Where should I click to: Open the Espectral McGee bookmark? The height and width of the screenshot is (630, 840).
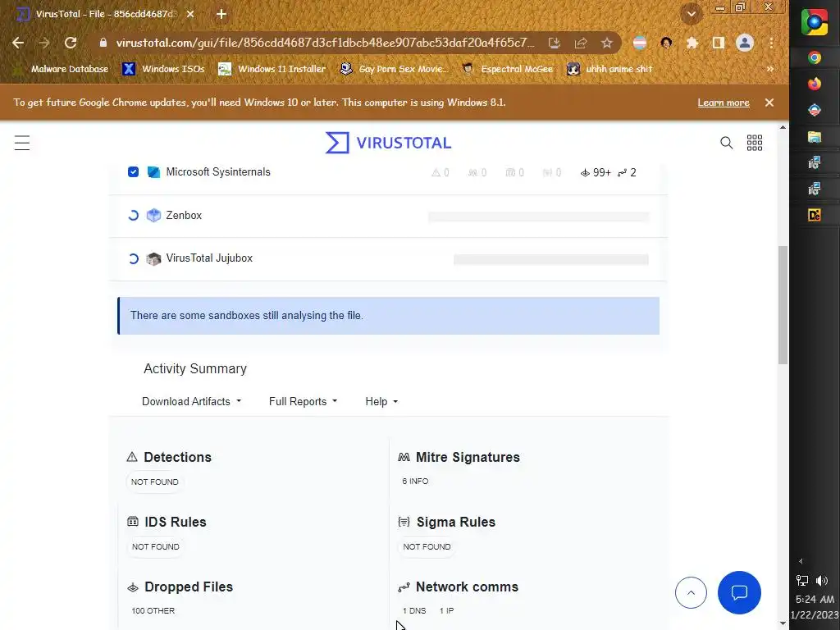pyautogui.click(x=507, y=69)
